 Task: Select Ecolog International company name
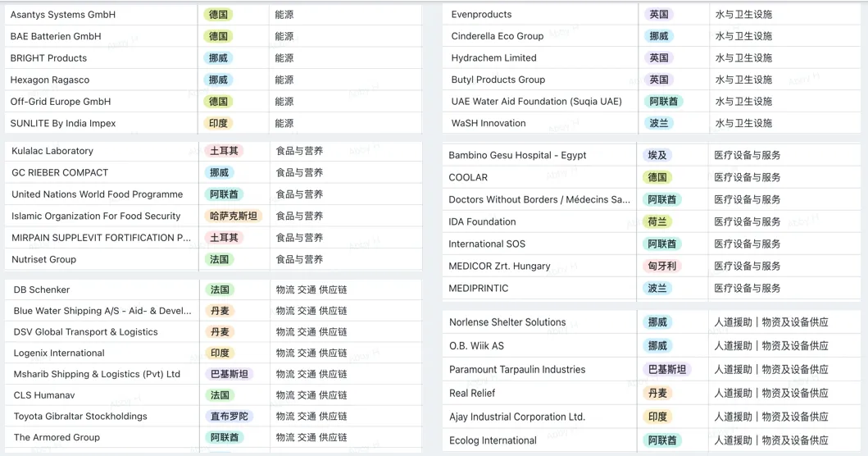tap(493, 440)
